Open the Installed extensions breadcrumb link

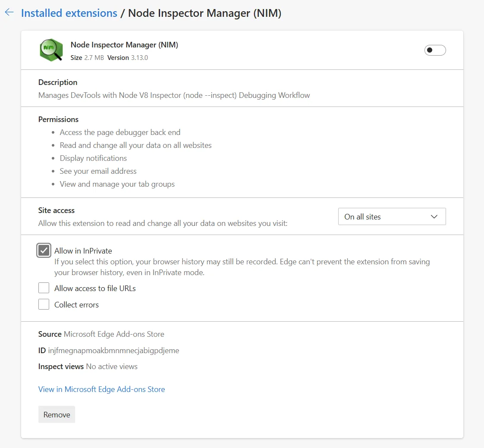click(69, 13)
